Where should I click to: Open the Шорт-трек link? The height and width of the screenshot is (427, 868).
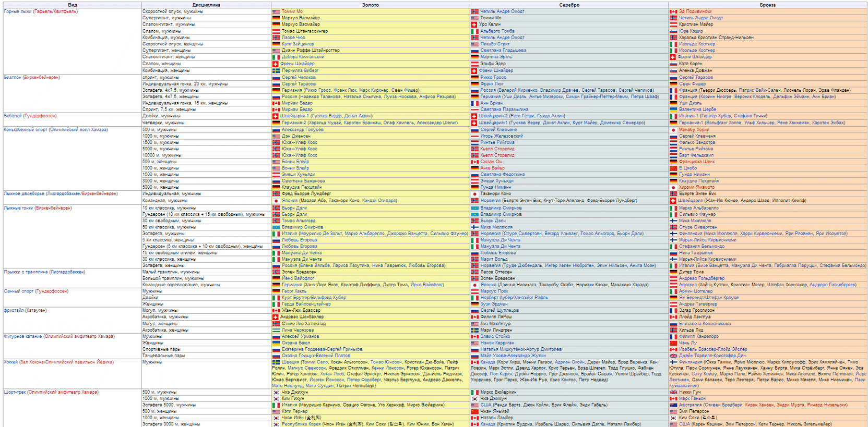point(14,392)
